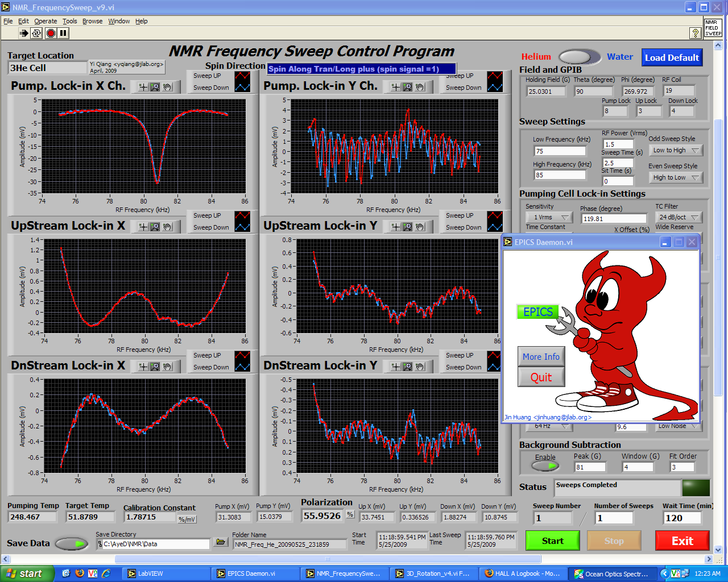Click More Info in EPICS Daemon window
Image resolution: width=728 pixels, height=582 pixels.
(x=541, y=356)
